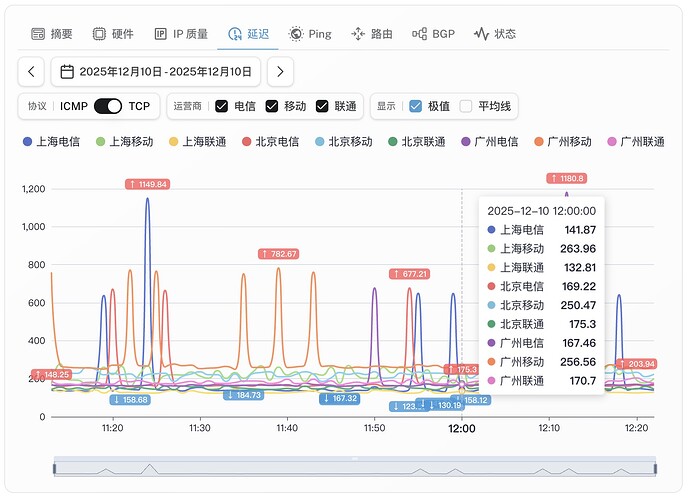
Task: Go to the previous date range
Action: click(31, 72)
